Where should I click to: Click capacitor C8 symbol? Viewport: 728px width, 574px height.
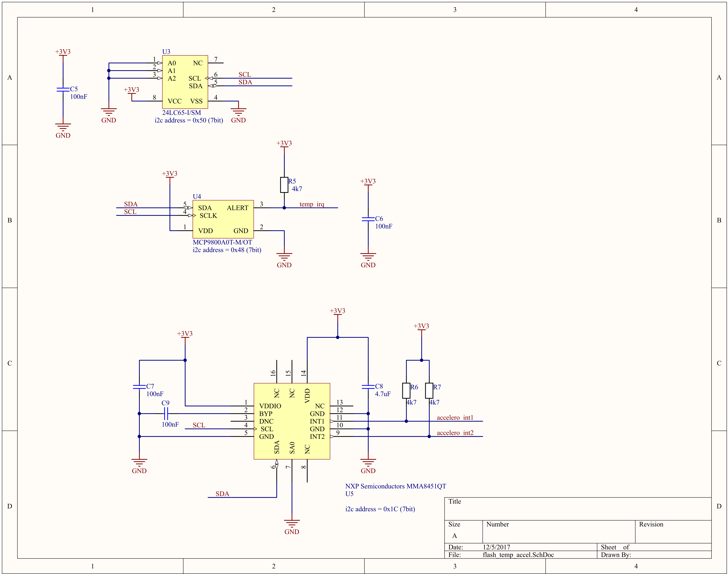pyautogui.click(x=368, y=387)
